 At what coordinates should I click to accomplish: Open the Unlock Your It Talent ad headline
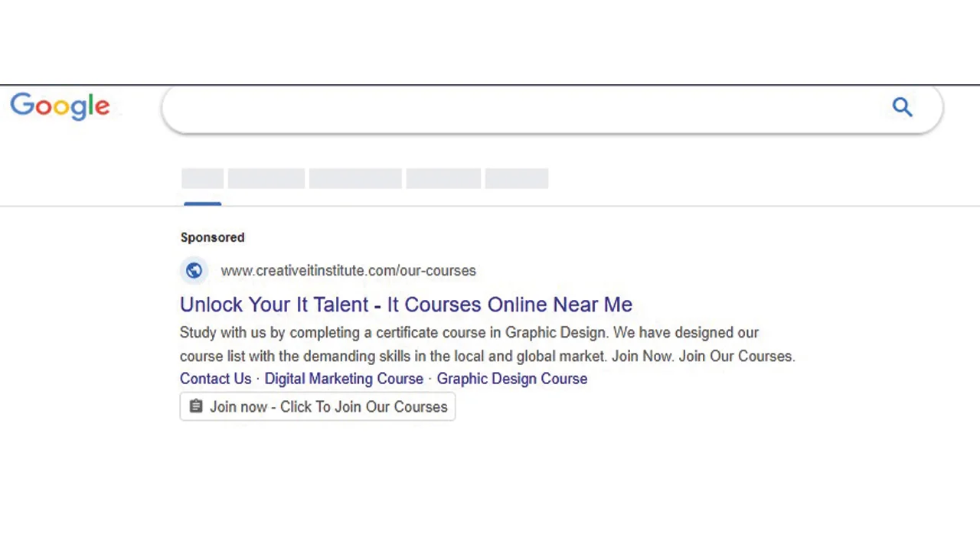coord(406,304)
